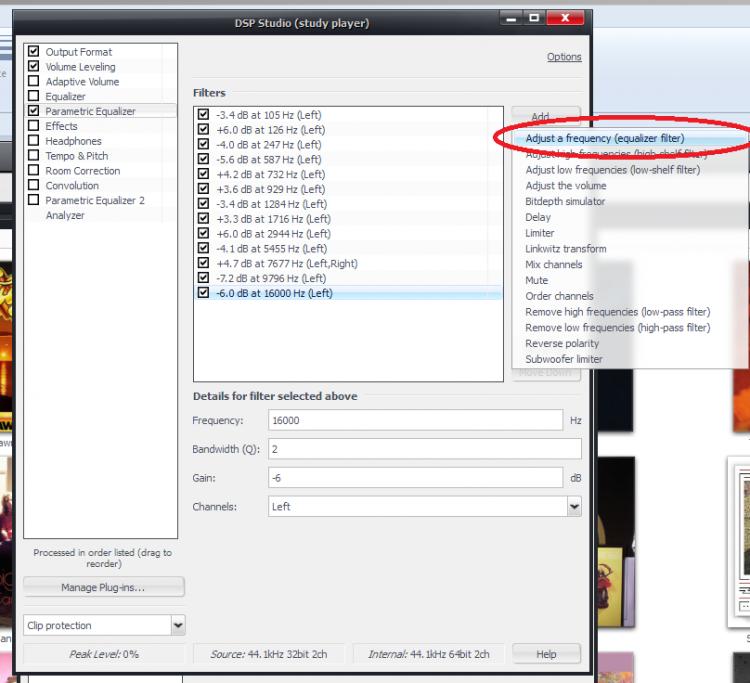The image size is (750, 683).
Task: Toggle the Parametric Equalizer checkbox
Action: [x=33, y=110]
